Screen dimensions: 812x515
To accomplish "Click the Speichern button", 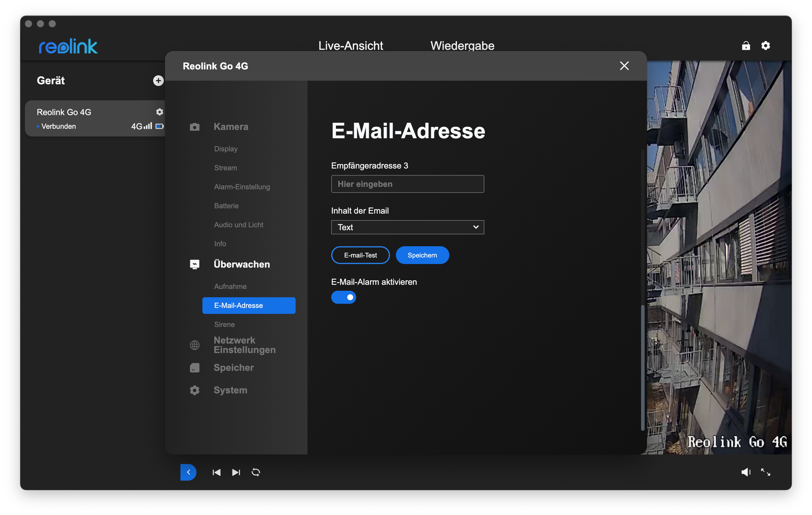I will (422, 255).
